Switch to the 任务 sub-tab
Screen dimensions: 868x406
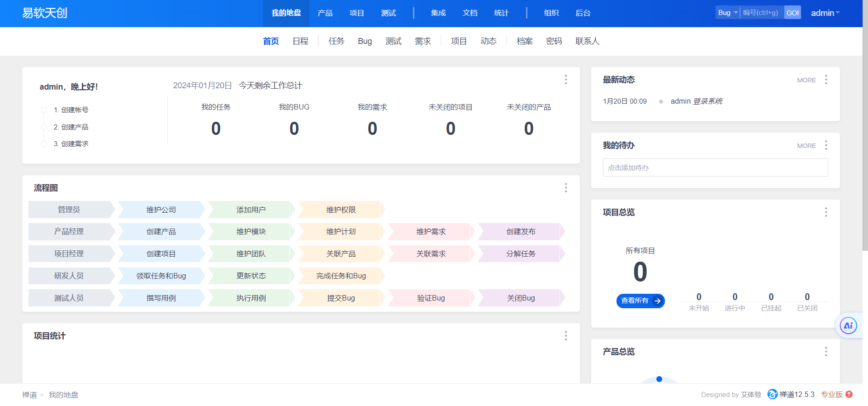[337, 41]
